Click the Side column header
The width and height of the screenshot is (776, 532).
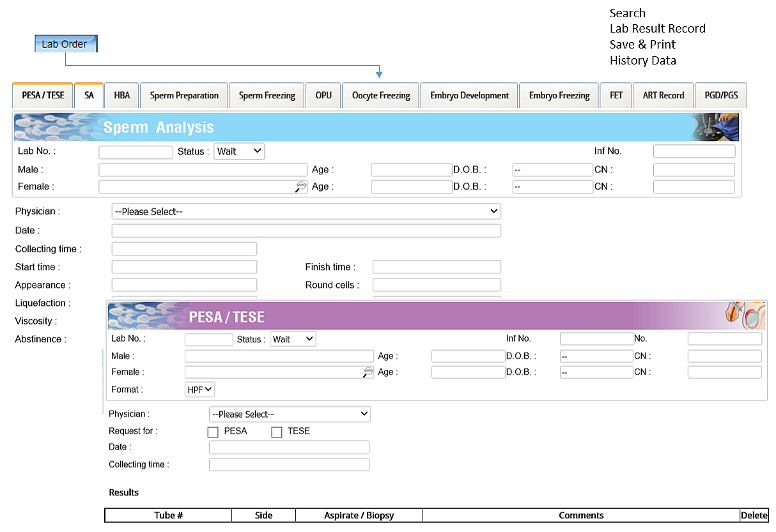click(263, 515)
